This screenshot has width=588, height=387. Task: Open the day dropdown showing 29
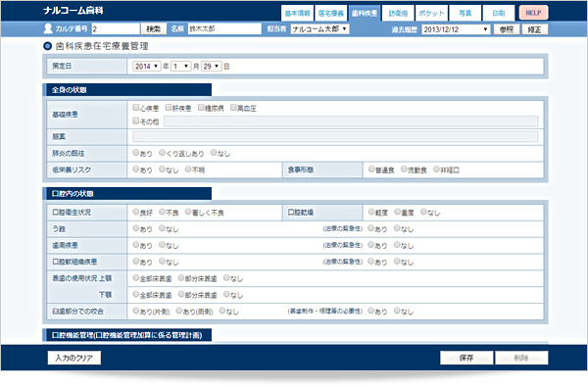point(211,67)
